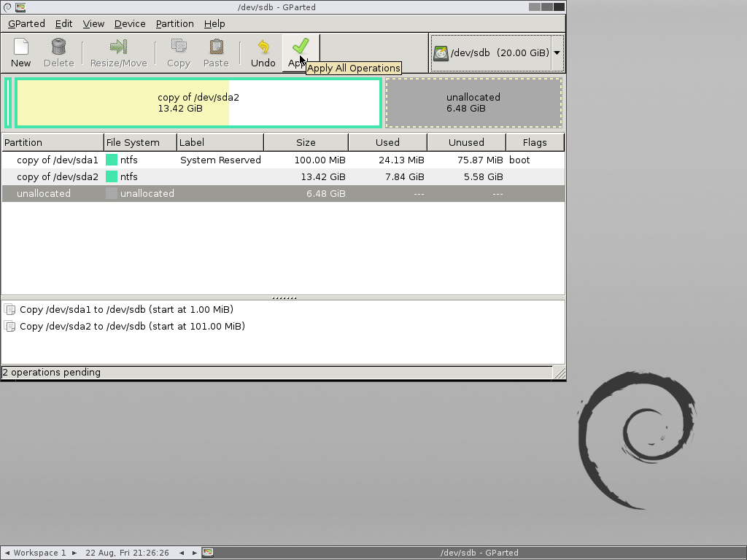Click the Label column header
Viewport: 747px width, 560px height.
pyautogui.click(x=220, y=142)
